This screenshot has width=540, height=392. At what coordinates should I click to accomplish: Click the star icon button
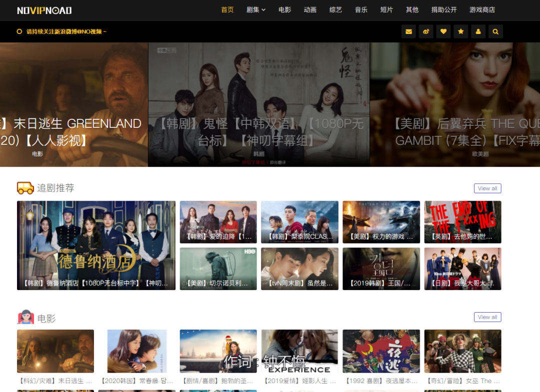tap(460, 31)
